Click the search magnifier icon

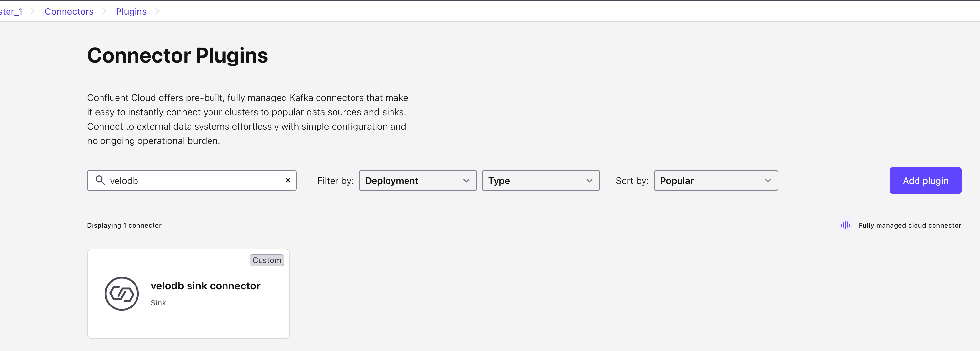coord(100,180)
